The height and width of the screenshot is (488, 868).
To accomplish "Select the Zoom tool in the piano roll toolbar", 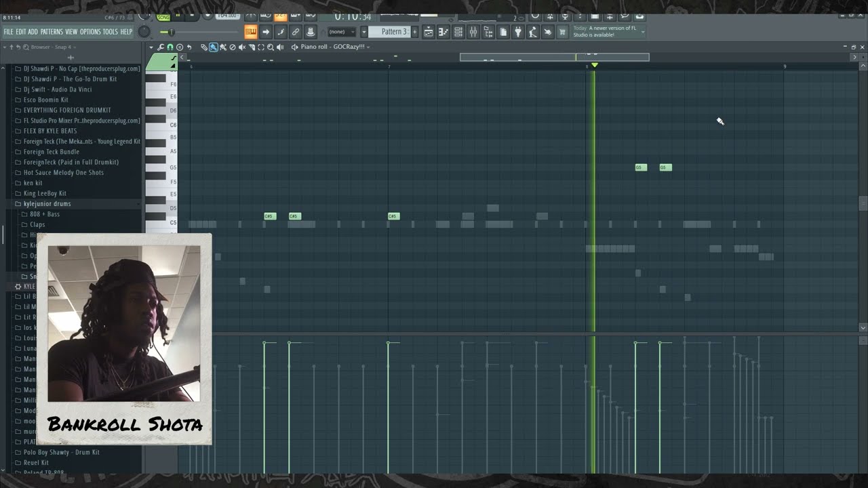I will click(x=271, y=47).
